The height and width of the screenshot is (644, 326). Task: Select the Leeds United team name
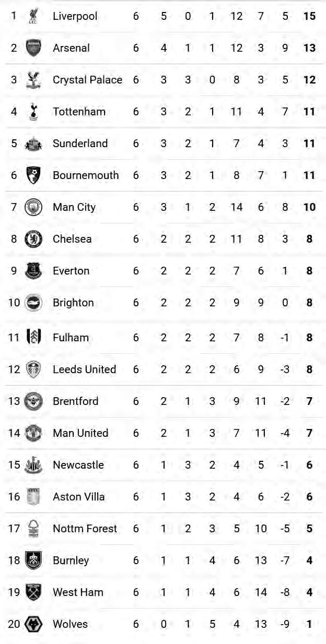84,369
